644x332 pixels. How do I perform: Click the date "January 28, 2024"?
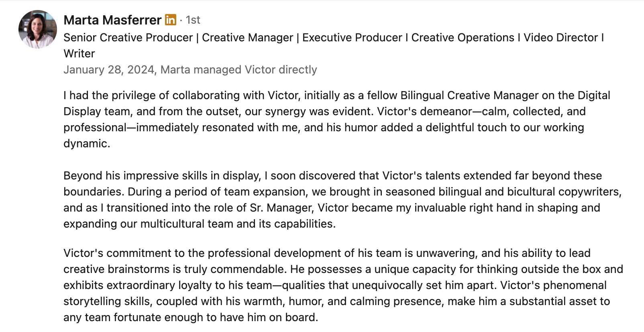pyautogui.click(x=109, y=69)
